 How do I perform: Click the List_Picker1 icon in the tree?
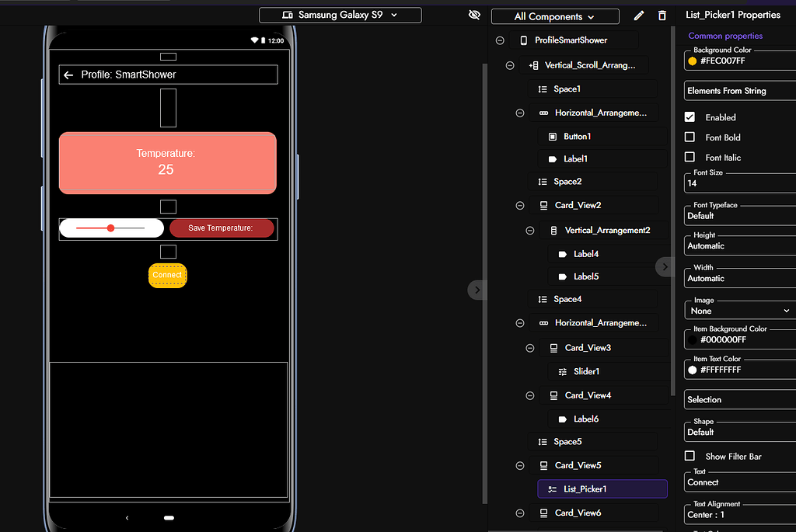tap(552, 489)
